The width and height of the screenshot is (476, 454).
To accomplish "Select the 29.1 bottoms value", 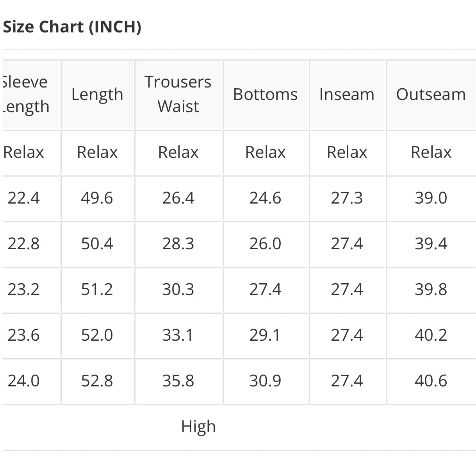I will point(266,335).
